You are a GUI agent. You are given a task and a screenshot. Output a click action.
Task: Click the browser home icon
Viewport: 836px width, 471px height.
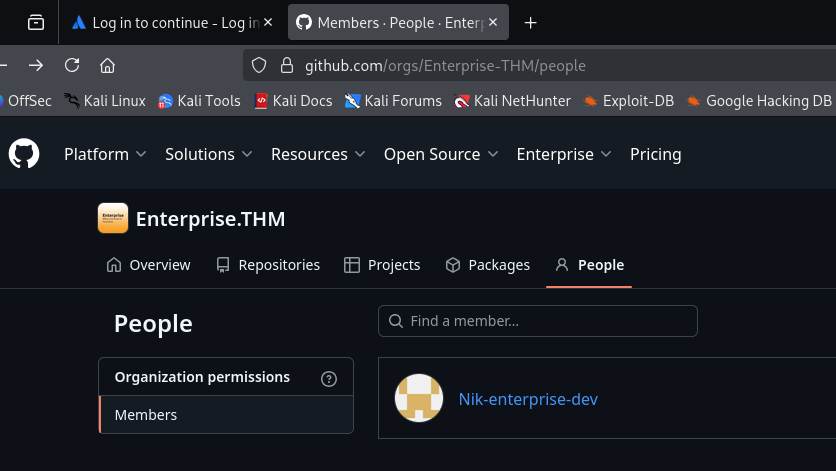tap(108, 65)
